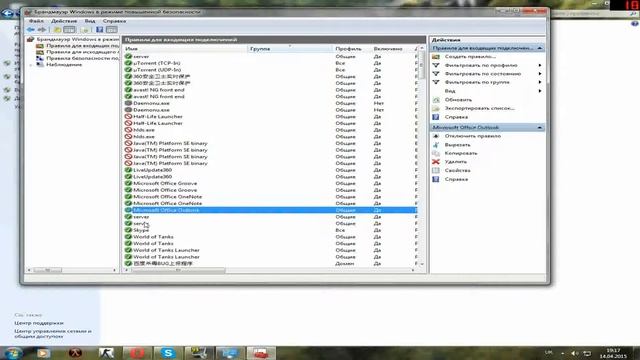This screenshot has height=360, width=640.
Task: Click the Копировать action
Action: [461, 153]
